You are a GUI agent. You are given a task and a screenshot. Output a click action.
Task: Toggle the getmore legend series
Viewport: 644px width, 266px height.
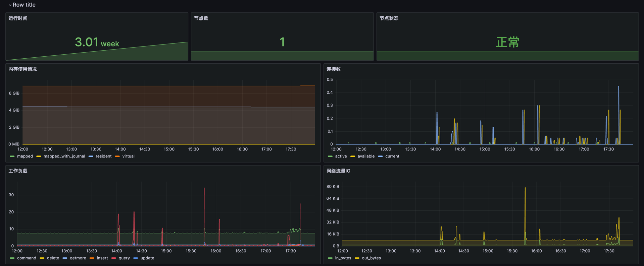point(78,258)
